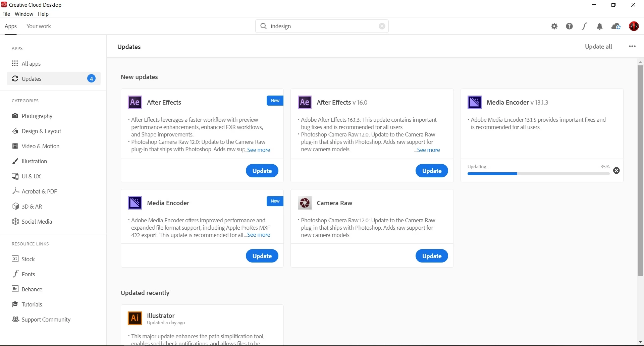The width and height of the screenshot is (644, 346).
Task: Cancel the Media Encoder update in progress
Action: [616, 171]
